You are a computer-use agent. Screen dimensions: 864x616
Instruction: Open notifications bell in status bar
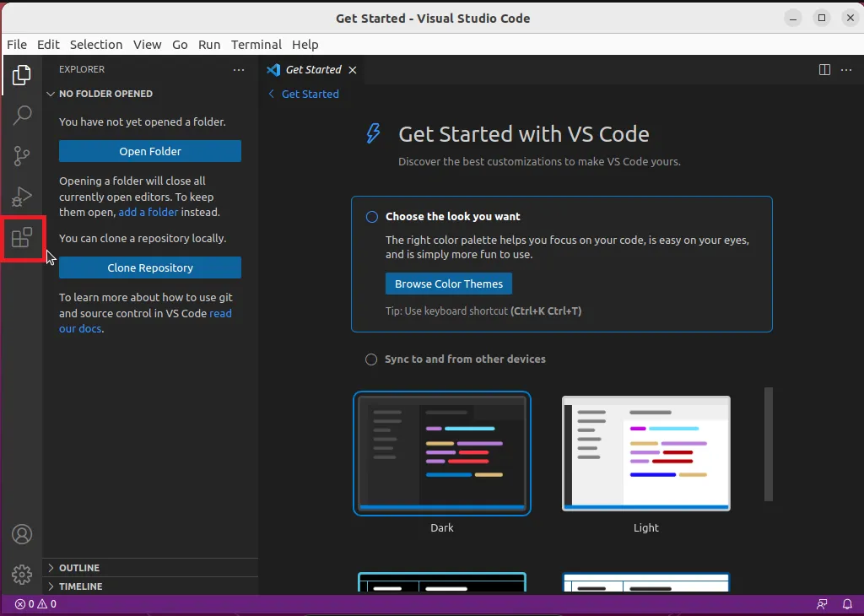point(847,604)
